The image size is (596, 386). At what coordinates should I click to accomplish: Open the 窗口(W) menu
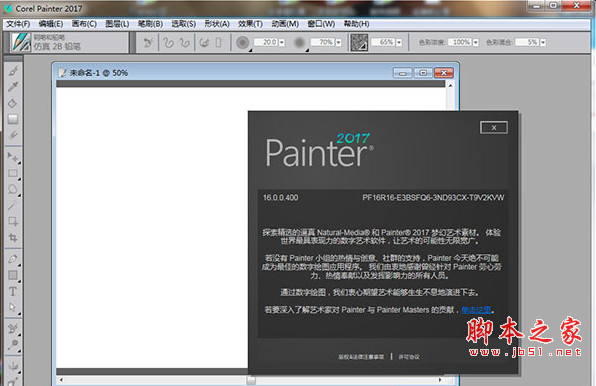point(322,24)
